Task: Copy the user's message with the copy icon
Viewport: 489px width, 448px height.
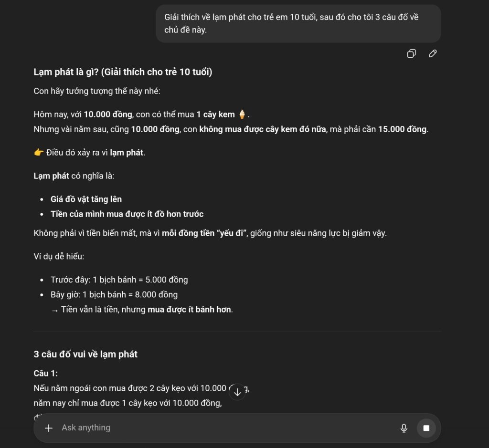Action: [x=411, y=53]
